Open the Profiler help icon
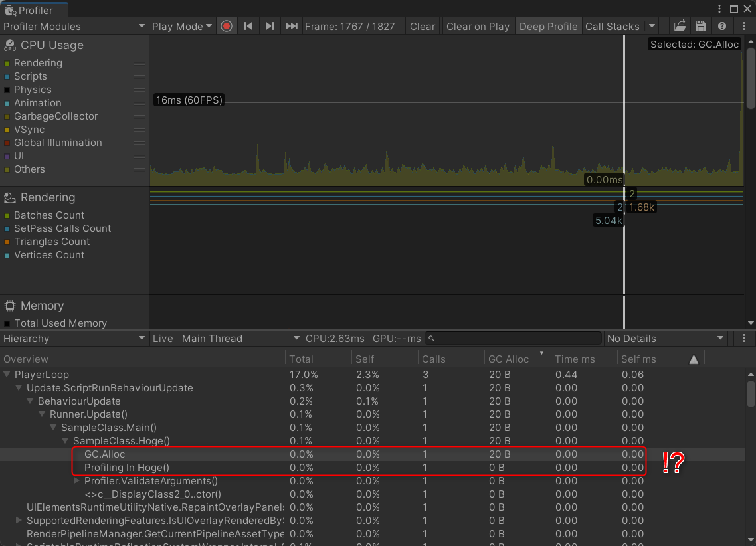Screen dimensions: 756x546 pyautogui.click(x=721, y=26)
